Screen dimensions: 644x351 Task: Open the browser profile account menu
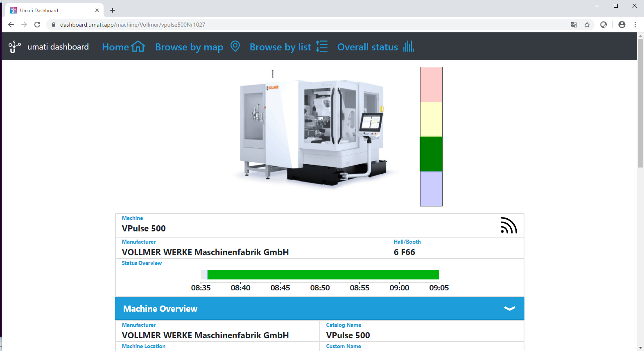(x=622, y=25)
